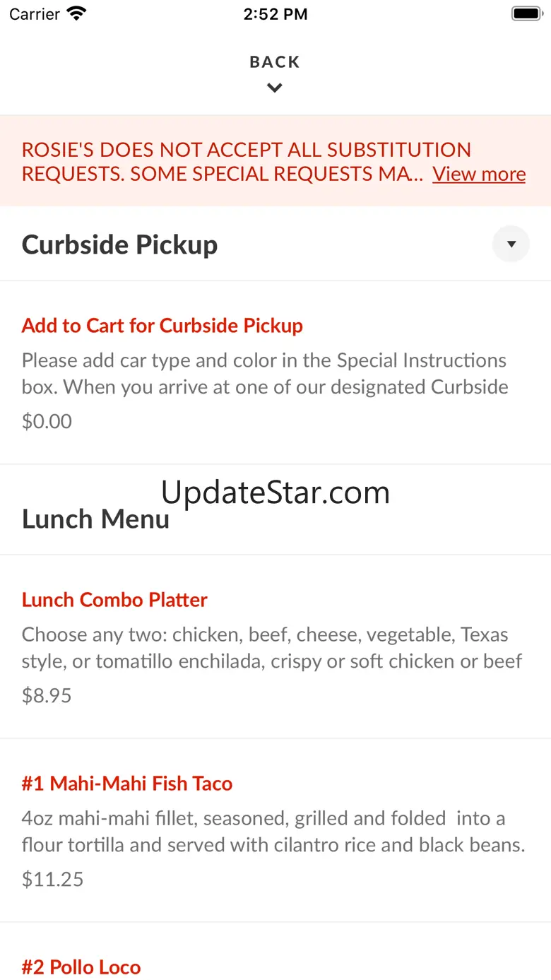Viewport: 551px width, 980px height.
Task: Click the $11.25 Mahi-Mahi taco price
Action: click(x=52, y=879)
